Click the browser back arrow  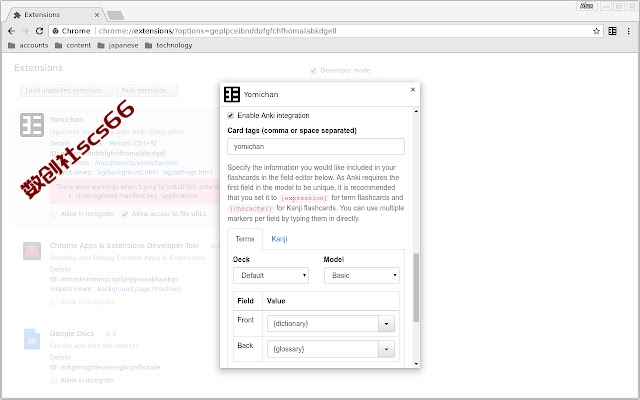pos(11,31)
